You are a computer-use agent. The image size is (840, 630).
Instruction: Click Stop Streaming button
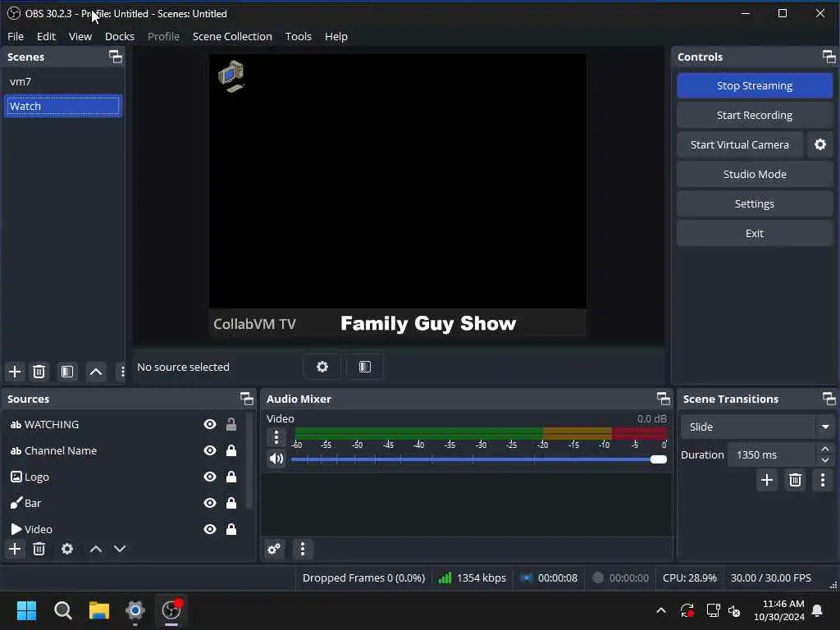pos(755,85)
